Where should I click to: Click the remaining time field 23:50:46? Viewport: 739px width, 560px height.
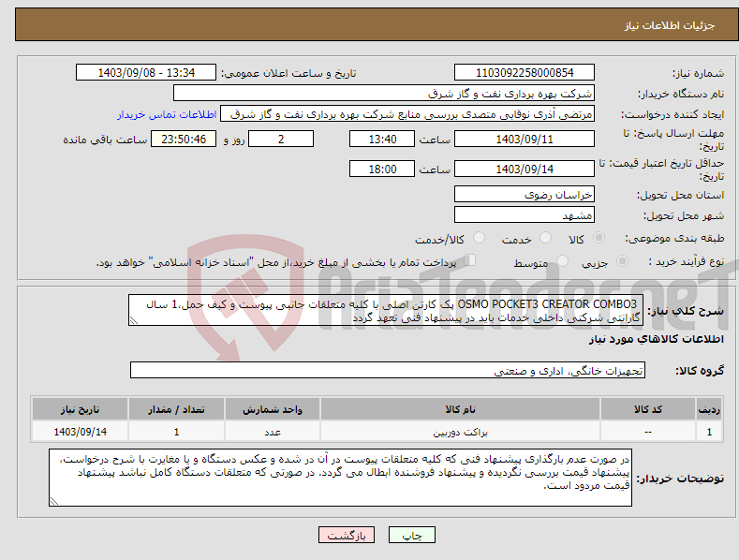pos(184,139)
